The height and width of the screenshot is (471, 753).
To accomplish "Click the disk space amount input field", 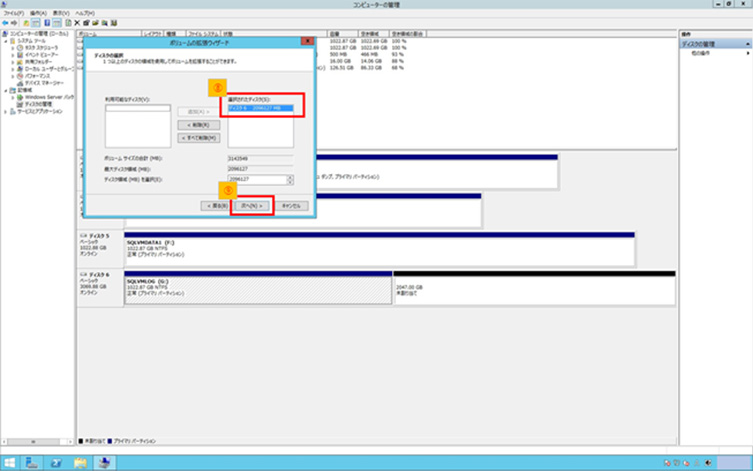I will [257, 180].
